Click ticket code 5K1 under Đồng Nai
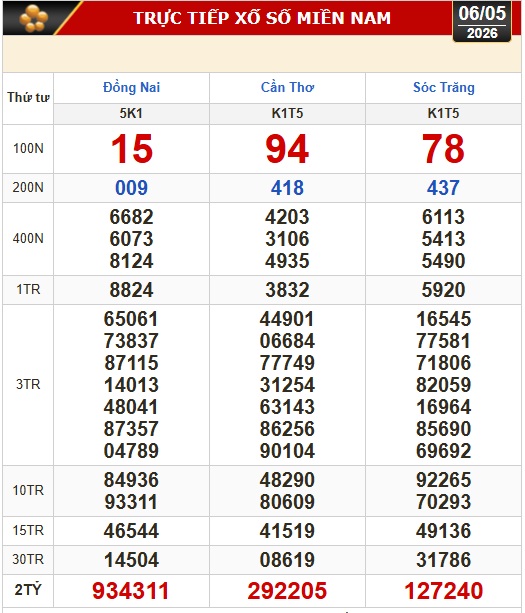Screen dimensions: 525x613 (131, 113)
